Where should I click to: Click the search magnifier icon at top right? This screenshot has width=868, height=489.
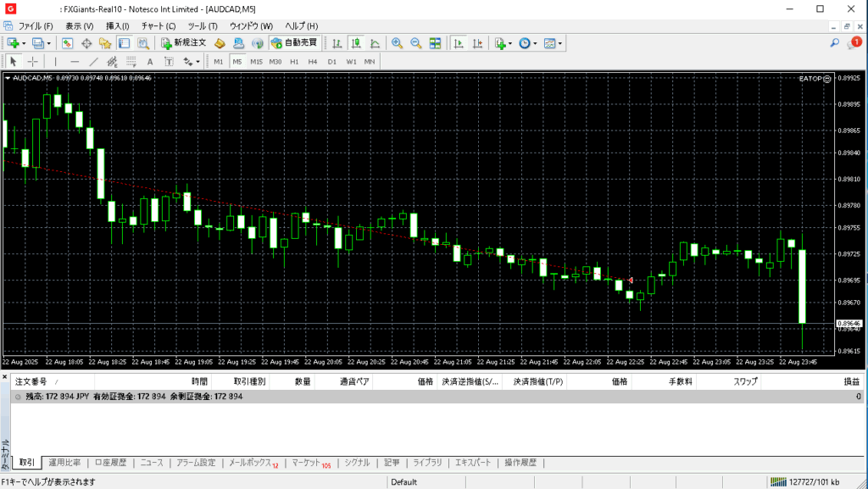coord(834,42)
